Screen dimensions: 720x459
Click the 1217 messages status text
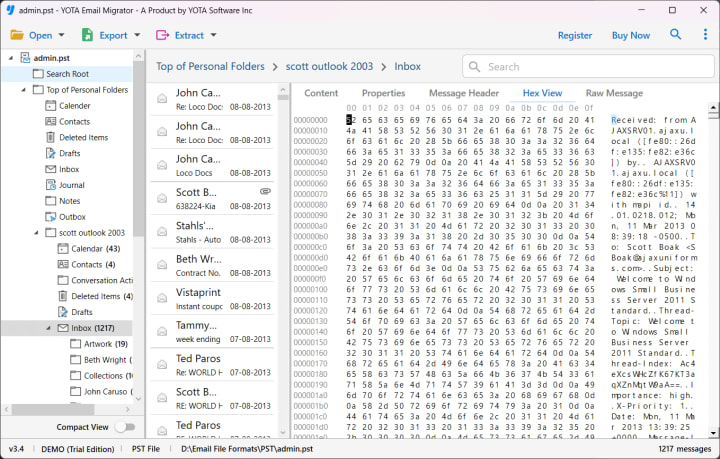click(x=684, y=449)
